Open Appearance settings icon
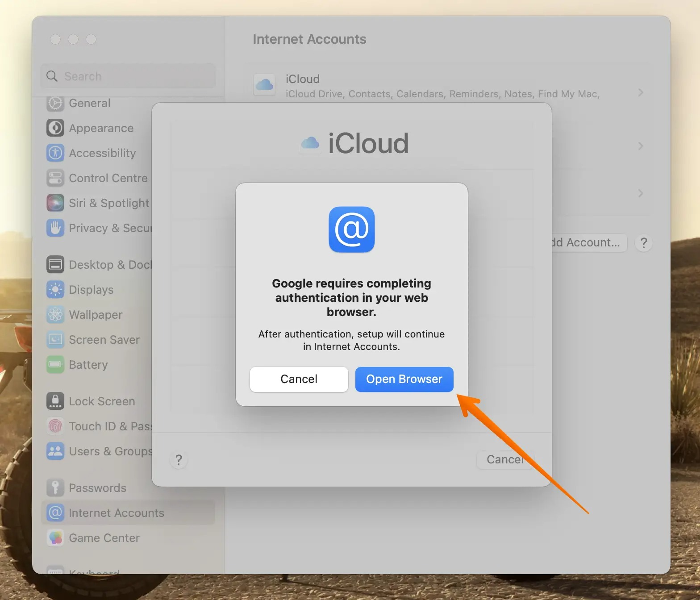700x600 pixels. 55,128
